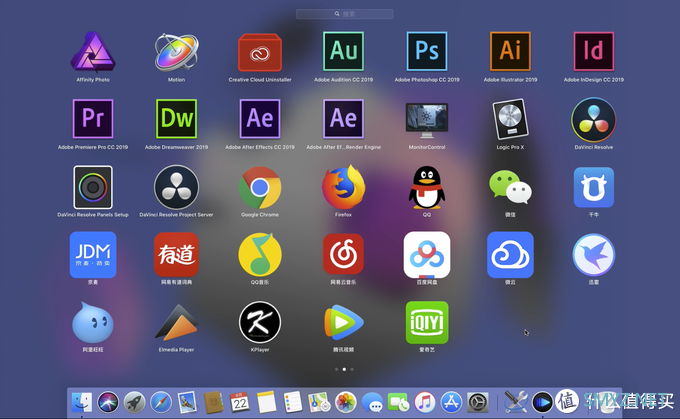Open 微云 cloud app

click(x=510, y=255)
